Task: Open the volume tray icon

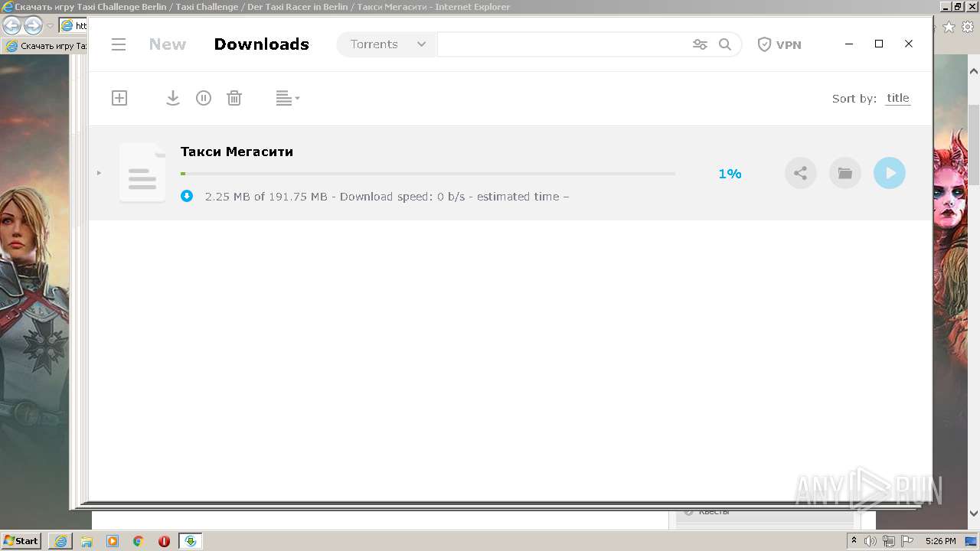Action: (871, 541)
